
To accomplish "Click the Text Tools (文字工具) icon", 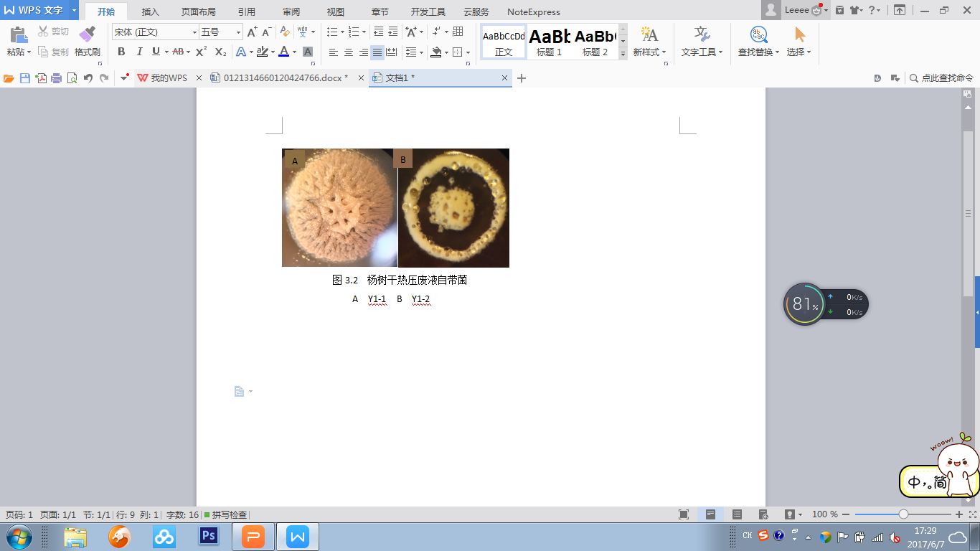I will pos(702,34).
